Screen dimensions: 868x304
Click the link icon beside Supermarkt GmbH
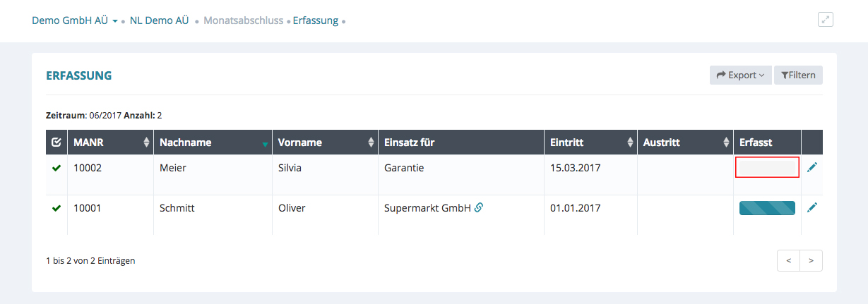pyautogui.click(x=479, y=207)
